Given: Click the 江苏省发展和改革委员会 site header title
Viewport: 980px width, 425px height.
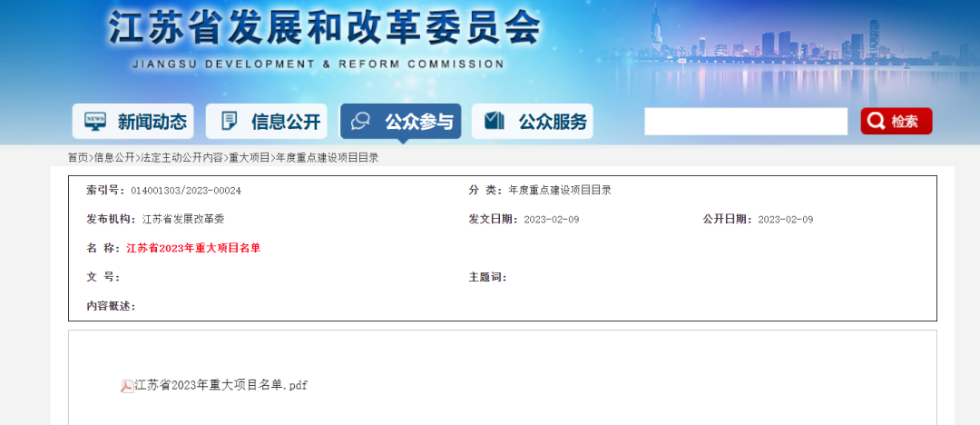Looking at the screenshot, I should click(324, 29).
